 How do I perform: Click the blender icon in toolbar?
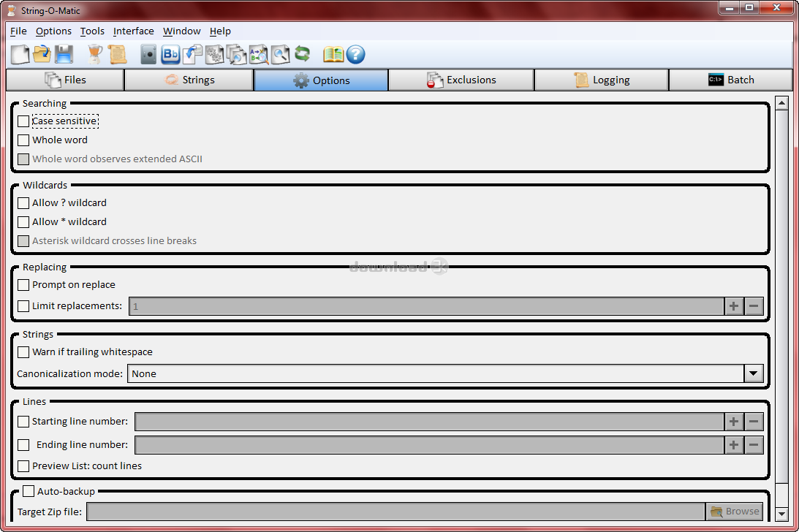click(95, 54)
